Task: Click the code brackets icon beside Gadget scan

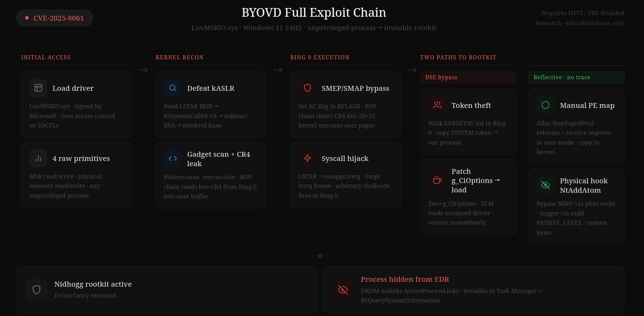Action: pos(173,159)
